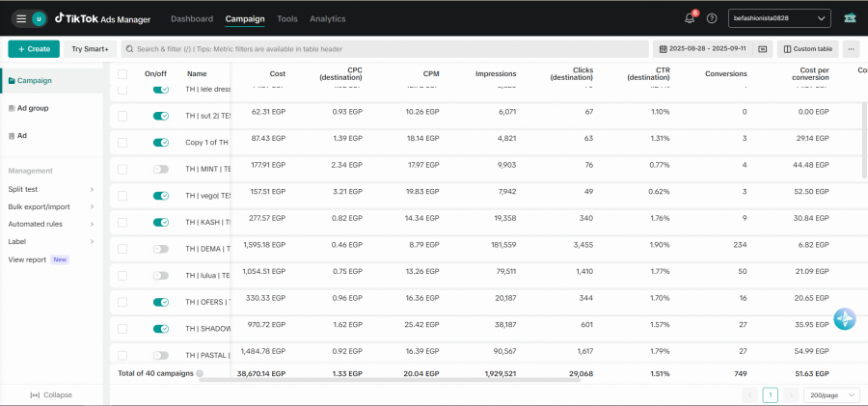Click the Try Smart+ button

coord(91,49)
